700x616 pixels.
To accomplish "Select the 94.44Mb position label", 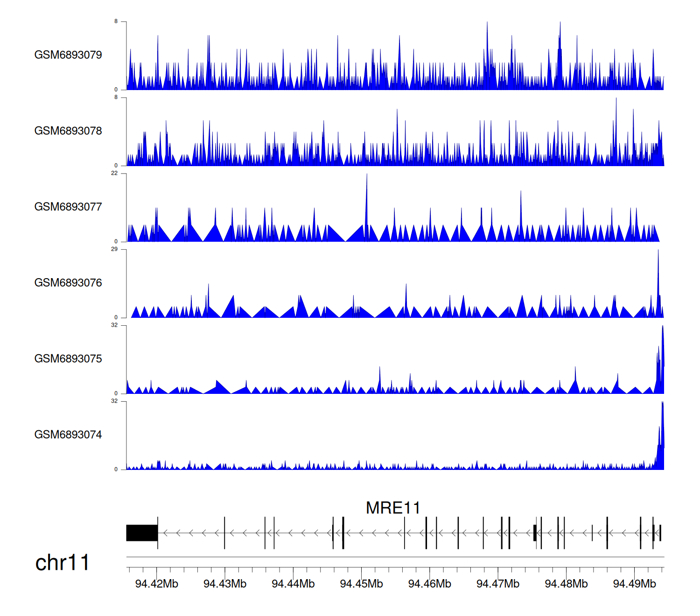I will click(x=293, y=584).
